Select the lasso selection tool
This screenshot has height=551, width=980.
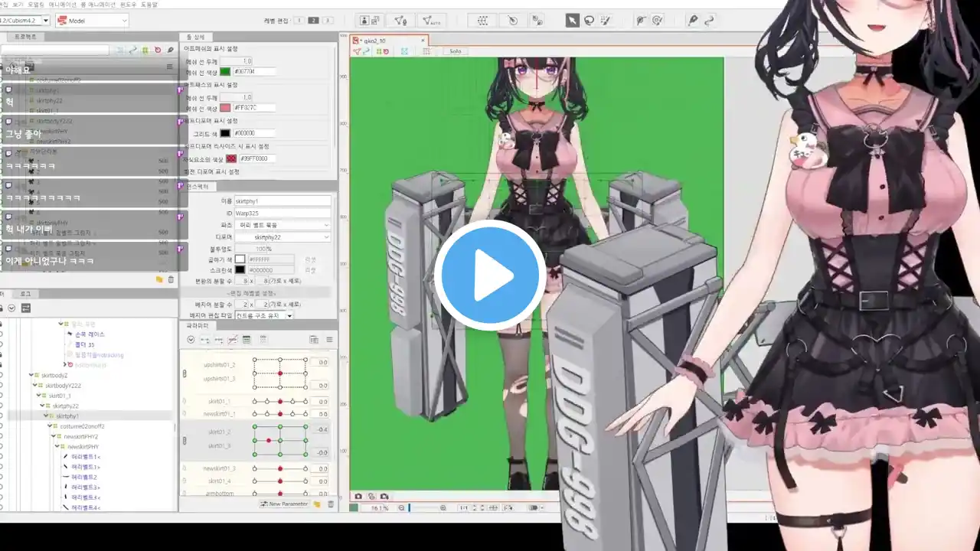[589, 21]
